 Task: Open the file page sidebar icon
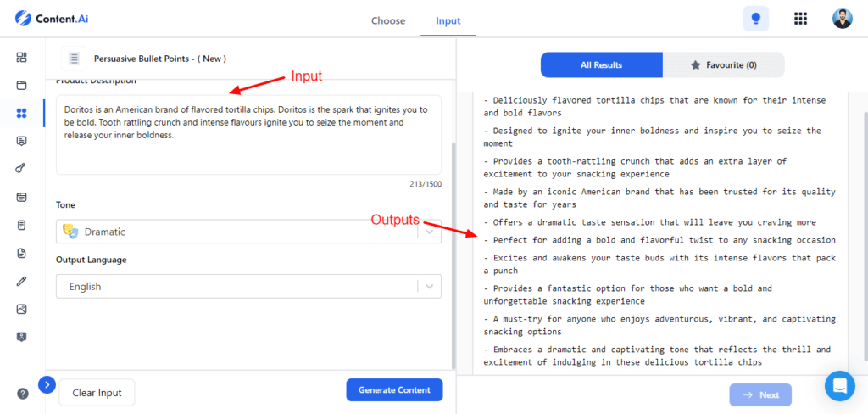pyautogui.click(x=21, y=254)
